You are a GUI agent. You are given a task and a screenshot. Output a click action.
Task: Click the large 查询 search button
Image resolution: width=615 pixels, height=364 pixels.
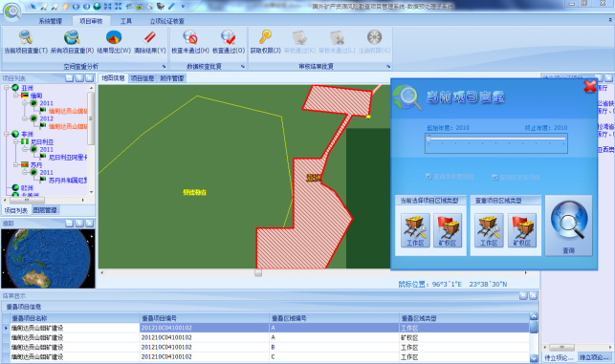pyautogui.click(x=569, y=226)
